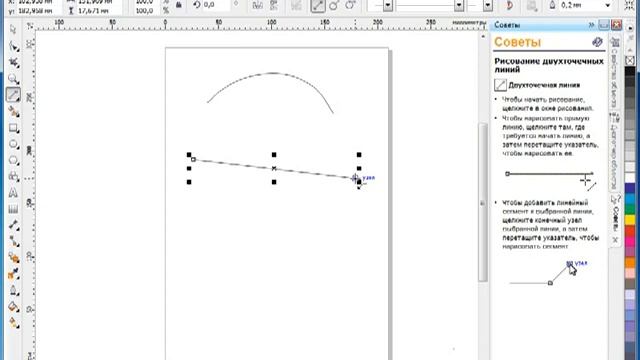The height and width of the screenshot is (360, 640).
Task: Click the vertical scrollbar thumb of canvas
Action: [x=483, y=202]
